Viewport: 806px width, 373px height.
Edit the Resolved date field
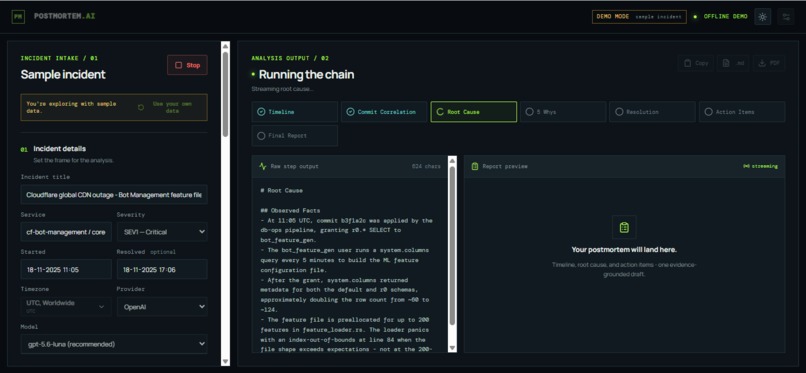point(162,269)
